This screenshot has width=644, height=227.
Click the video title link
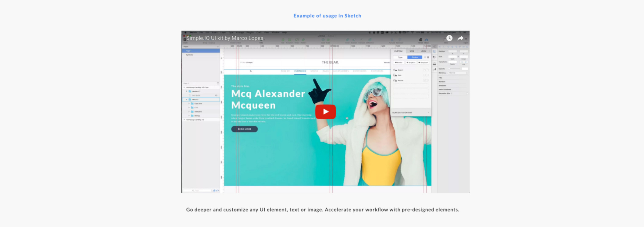(x=225, y=38)
